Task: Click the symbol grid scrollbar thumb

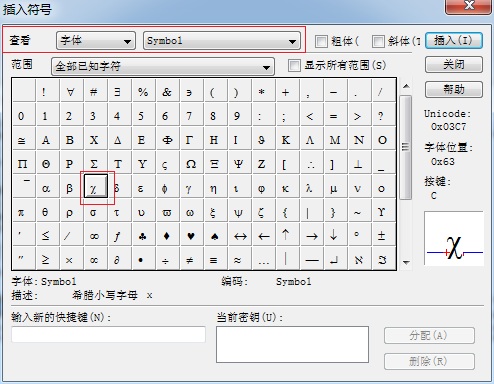Action: click(x=406, y=147)
